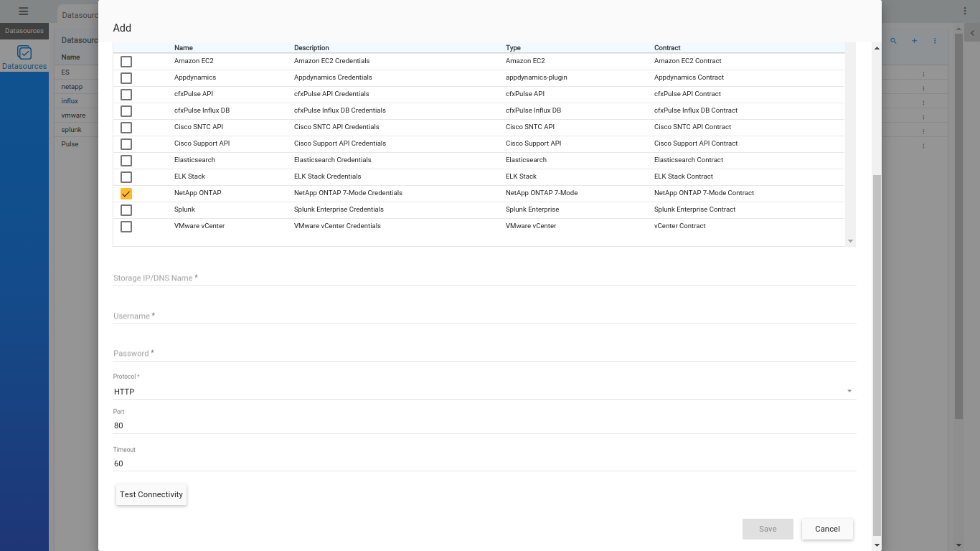Select the "appdynamics-plugin" type cell
Image resolution: width=980 pixels, height=551 pixels.
tap(537, 77)
